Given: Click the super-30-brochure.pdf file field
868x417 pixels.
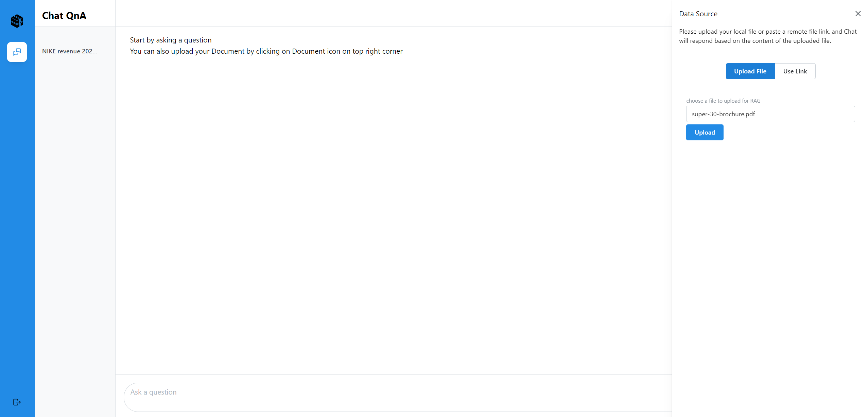Looking at the screenshot, I should (770, 114).
